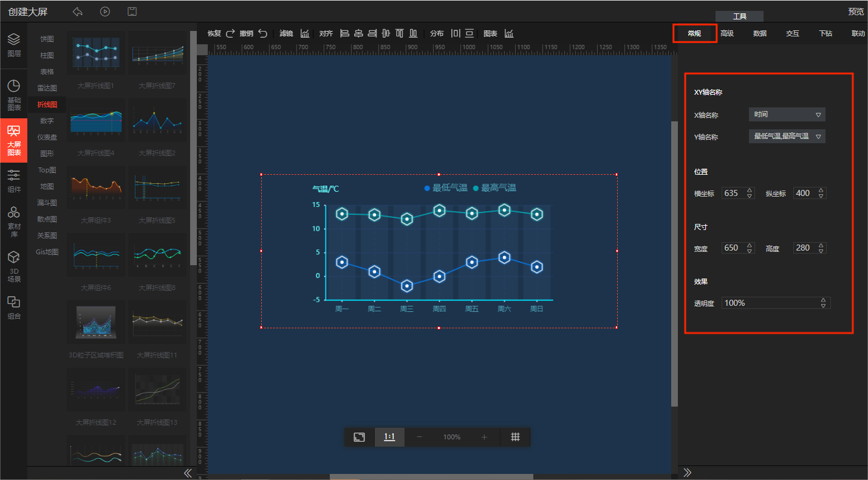Click the 1:1 actual size button
868x480 pixels.
pyautogui.click(x=389, y=437)
